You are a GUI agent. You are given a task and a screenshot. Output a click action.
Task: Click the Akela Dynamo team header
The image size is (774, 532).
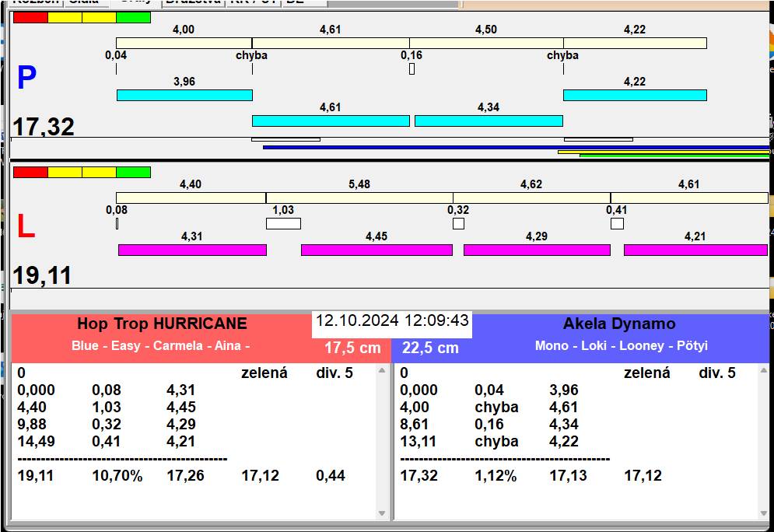(x=619, y=324)
